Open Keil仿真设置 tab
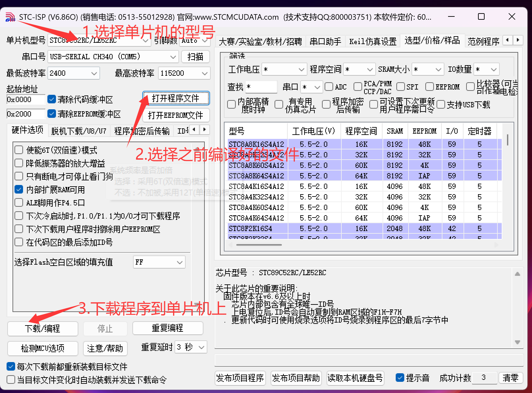This screenshot has width=532, height=393. (x=373, y=41)
